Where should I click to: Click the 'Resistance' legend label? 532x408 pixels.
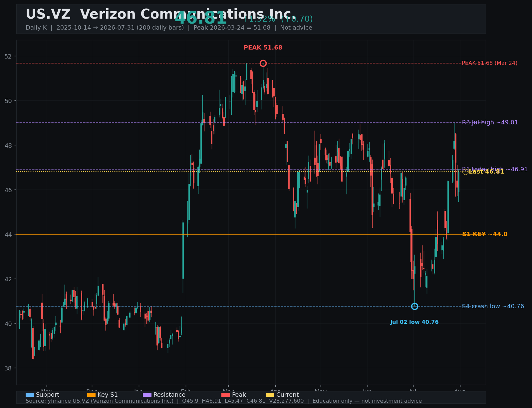pyautogui.click(x=169, y=395)
